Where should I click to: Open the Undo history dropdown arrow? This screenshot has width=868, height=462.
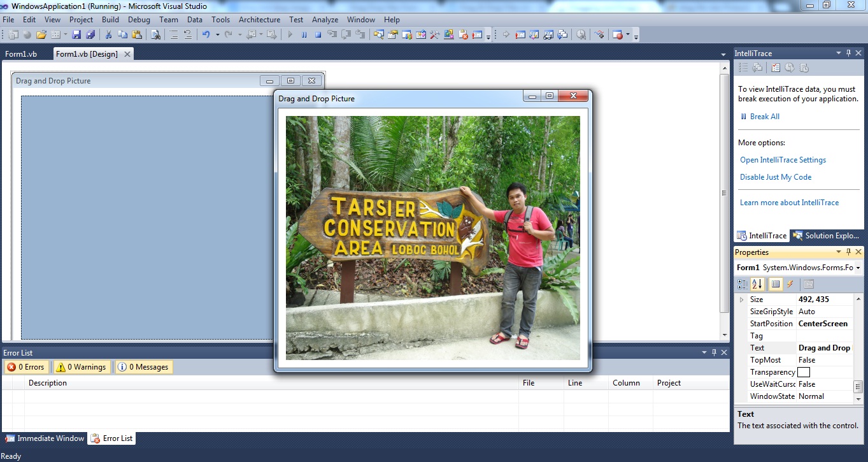(x=217, y=34)
